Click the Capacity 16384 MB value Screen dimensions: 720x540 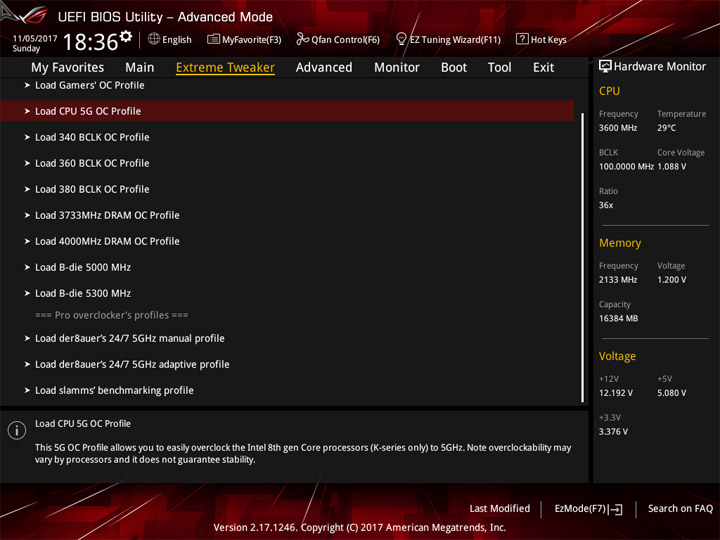tap(618, 318)
